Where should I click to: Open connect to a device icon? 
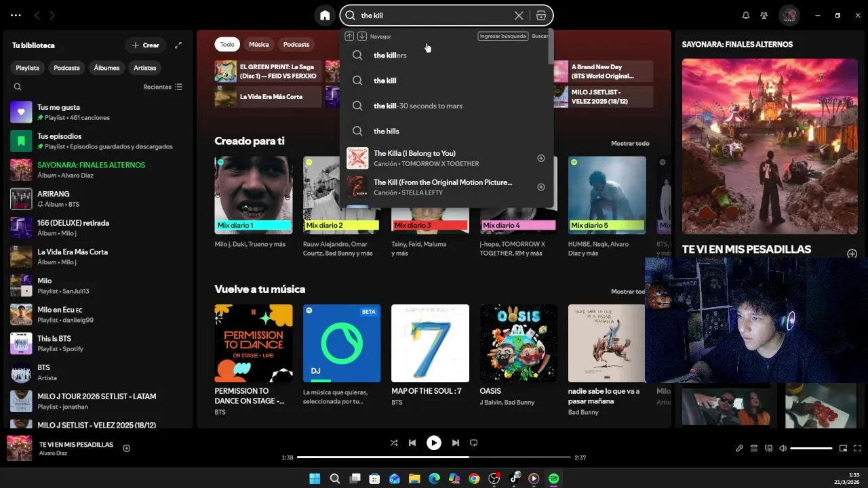[x=768, y=448]
